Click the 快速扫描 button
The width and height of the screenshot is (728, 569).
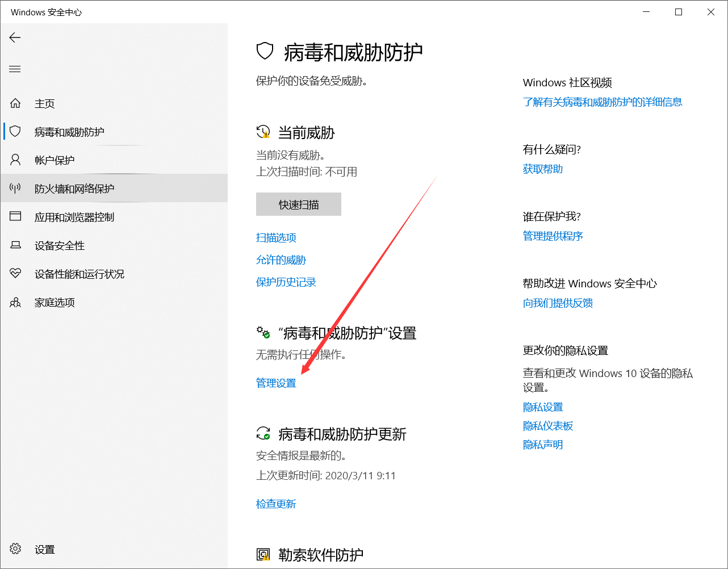click(299, 204)
